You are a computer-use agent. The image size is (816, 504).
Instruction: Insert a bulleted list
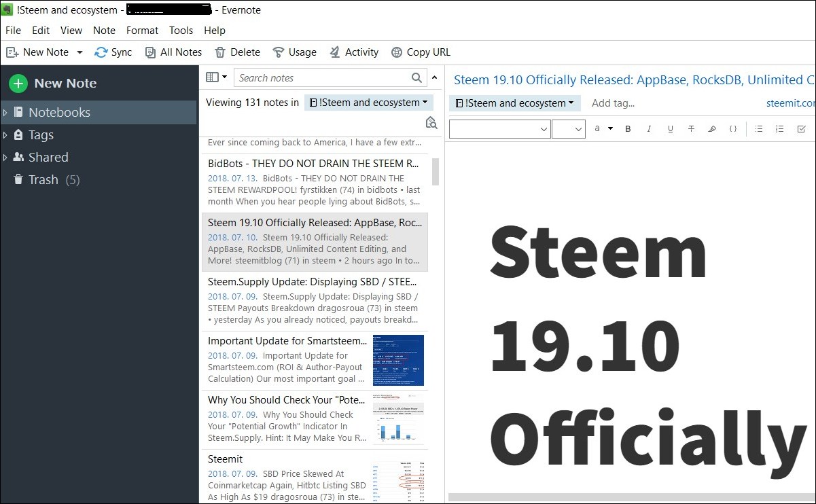pos(759,128)
